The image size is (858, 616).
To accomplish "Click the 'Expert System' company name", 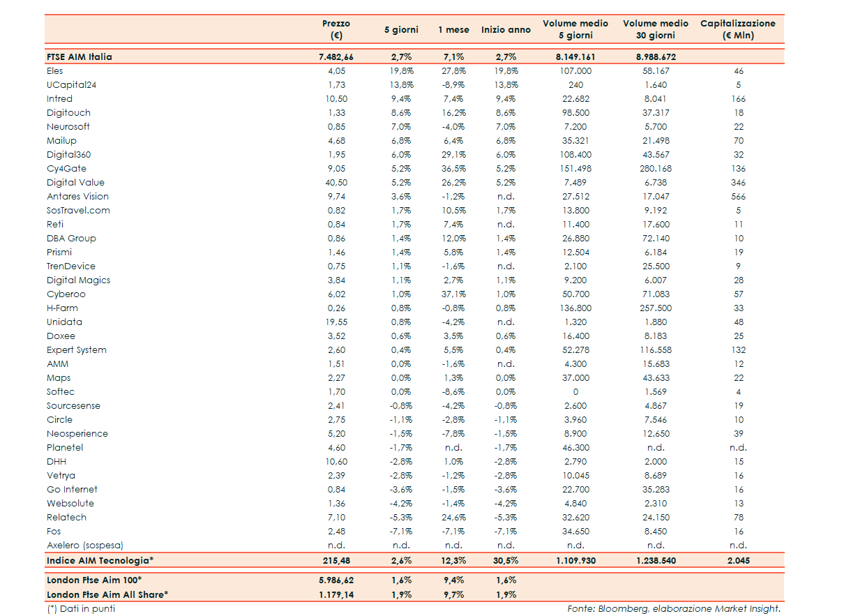I will (77, 350).
